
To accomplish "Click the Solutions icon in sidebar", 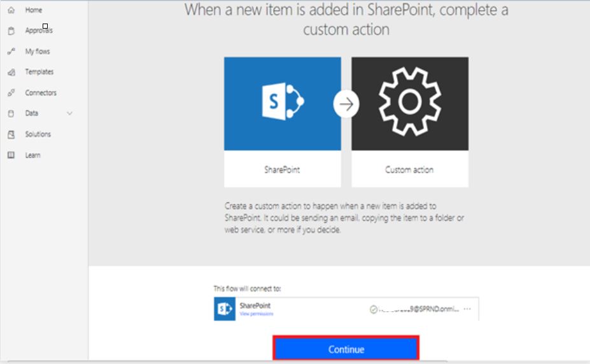I will point(11,134).
